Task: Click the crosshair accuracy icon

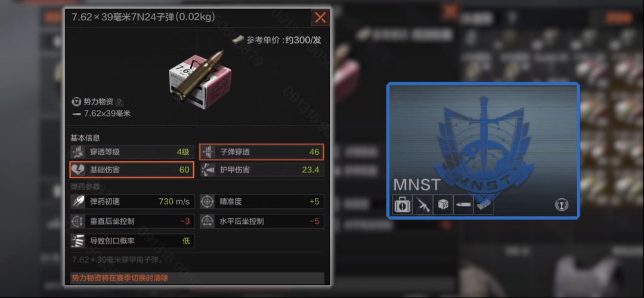Action: (208, 202)
